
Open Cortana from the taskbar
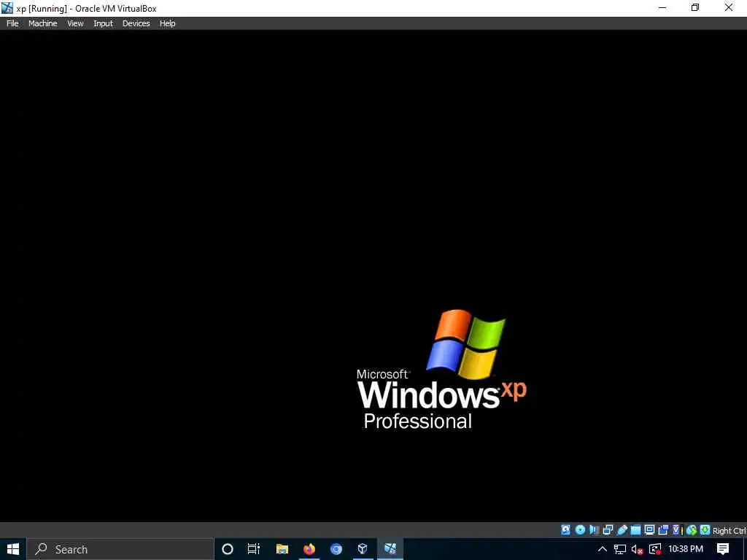point(228,549)
